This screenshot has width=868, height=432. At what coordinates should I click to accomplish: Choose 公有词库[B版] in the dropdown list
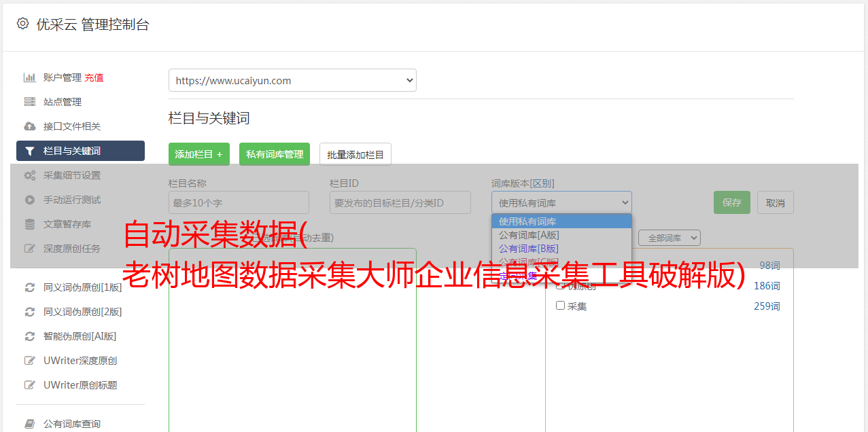tap(561, 249)
